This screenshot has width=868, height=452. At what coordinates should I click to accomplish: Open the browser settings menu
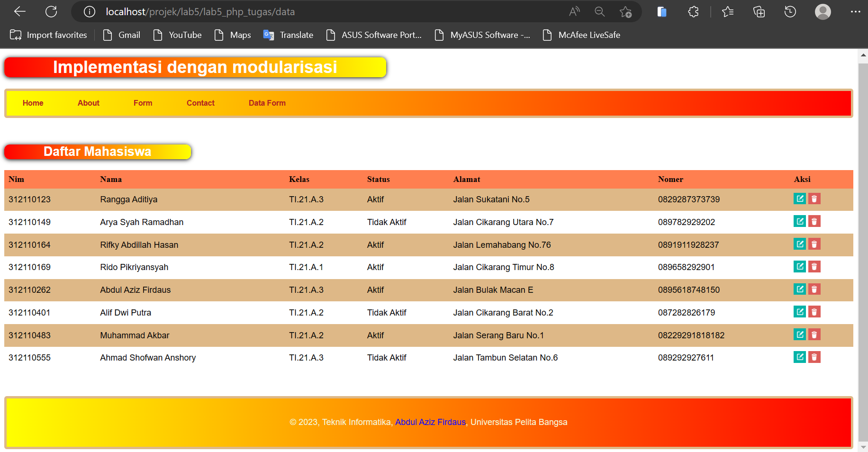855,11
